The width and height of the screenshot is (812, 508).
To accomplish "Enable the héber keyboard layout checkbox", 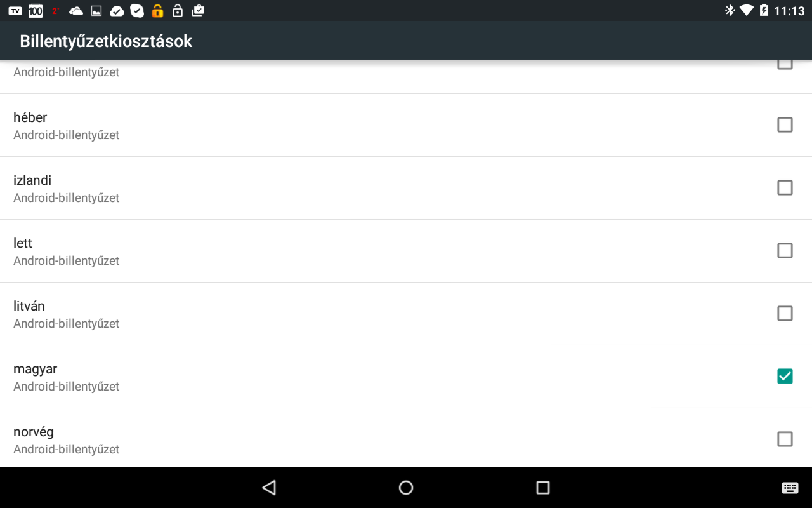I will click(x=785, y=124).
